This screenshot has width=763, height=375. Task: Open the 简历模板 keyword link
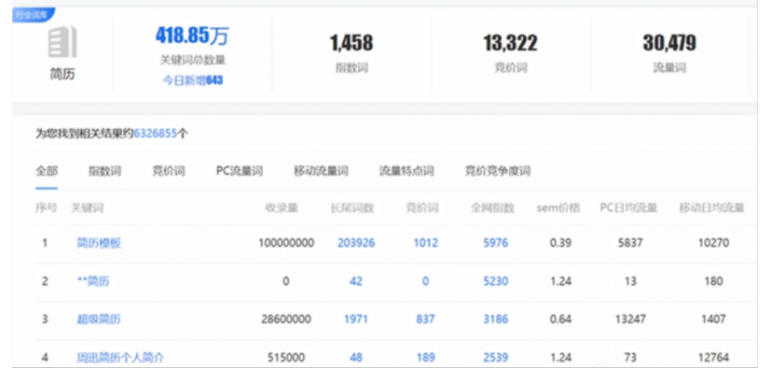coord(99,243)
